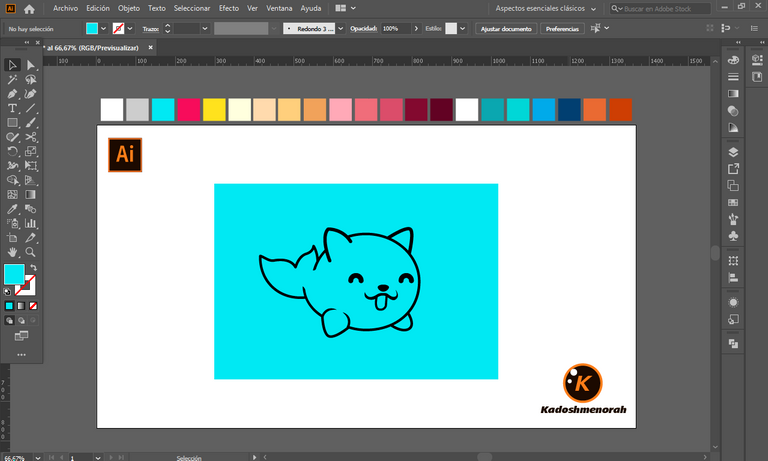Image resolution: width=768 pixels, height=461 pixels.
Task: Open the fill color dropdown in control bar
Action: point(103,28)
